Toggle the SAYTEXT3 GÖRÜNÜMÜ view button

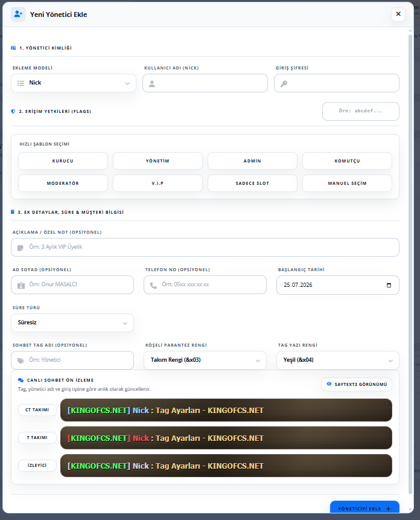[357, 384]
